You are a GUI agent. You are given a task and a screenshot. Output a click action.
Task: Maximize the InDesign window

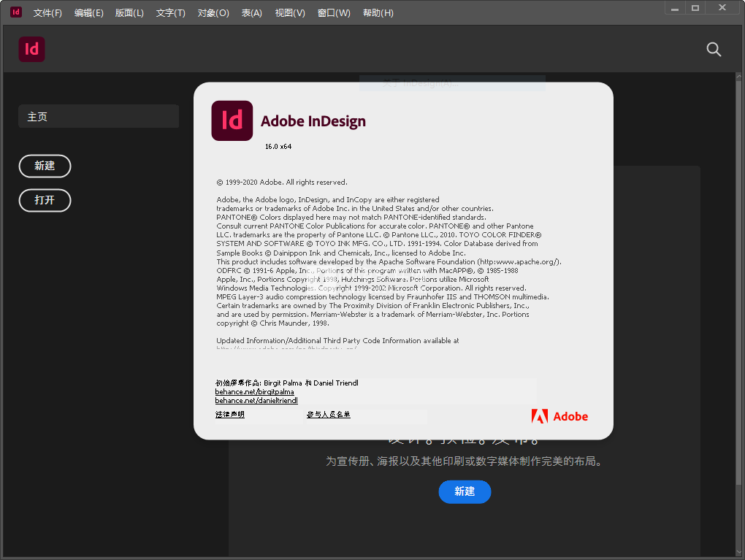click(695, 8)
